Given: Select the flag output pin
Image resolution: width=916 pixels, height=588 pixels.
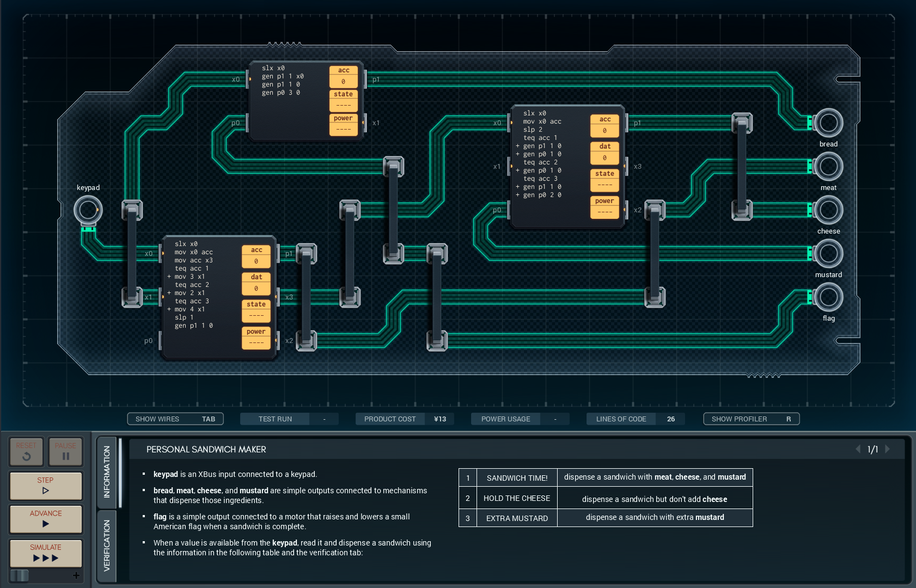Looking at the screenshot, I should 828,297.
